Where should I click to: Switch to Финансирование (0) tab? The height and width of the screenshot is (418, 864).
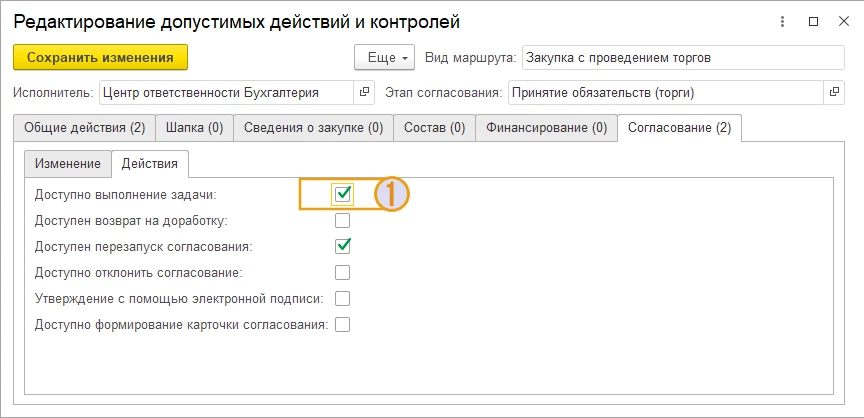(546, 128)
